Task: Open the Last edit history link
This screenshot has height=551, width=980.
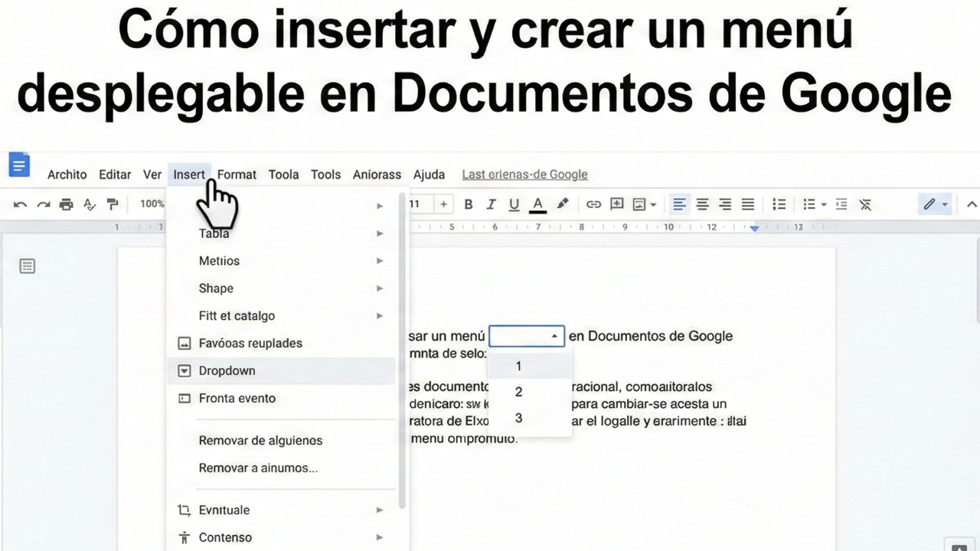Action: [524, 174]
